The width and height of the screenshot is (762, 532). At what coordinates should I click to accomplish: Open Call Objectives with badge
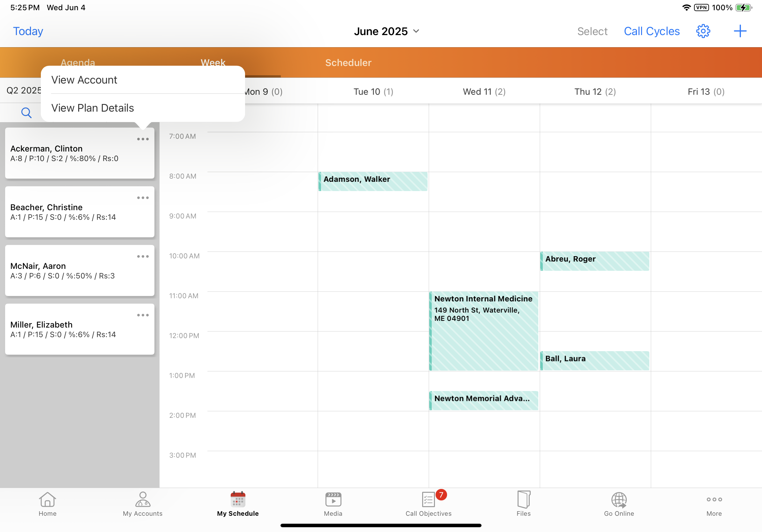click(429, 504)
